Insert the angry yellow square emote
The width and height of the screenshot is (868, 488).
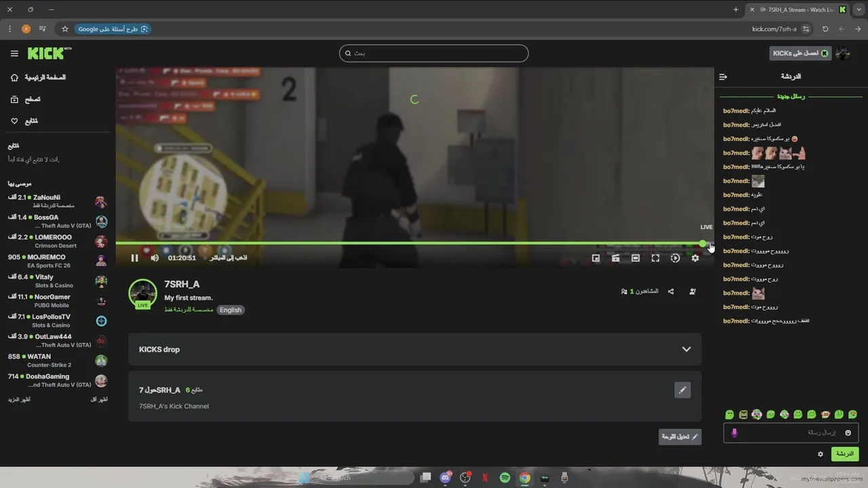743,414
